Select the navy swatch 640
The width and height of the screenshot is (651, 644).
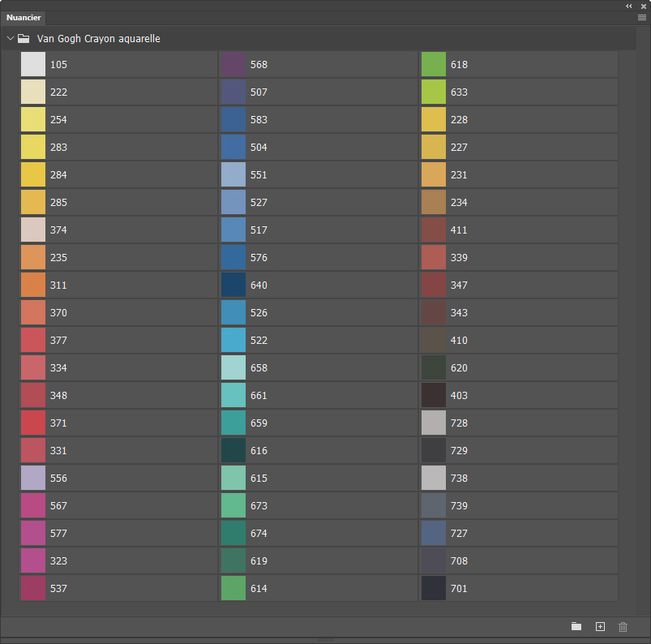[233, 285]
